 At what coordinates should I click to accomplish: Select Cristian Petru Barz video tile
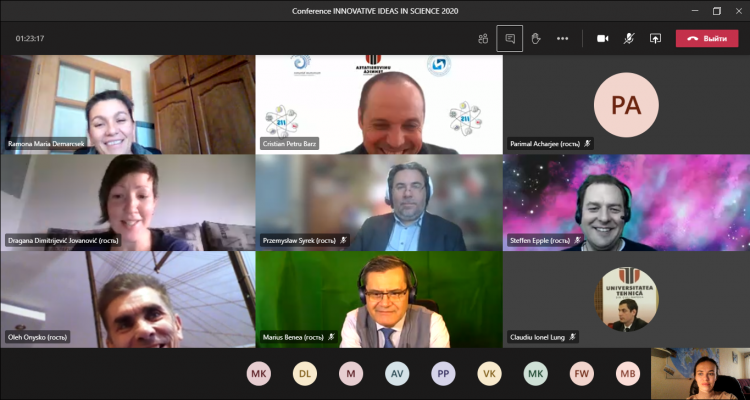377,103
